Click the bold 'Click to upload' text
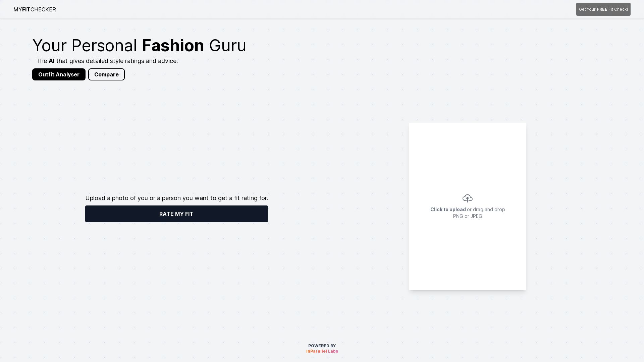Image resolution: width=644 pixels, height=362 pixels. (x=448, y=209)
